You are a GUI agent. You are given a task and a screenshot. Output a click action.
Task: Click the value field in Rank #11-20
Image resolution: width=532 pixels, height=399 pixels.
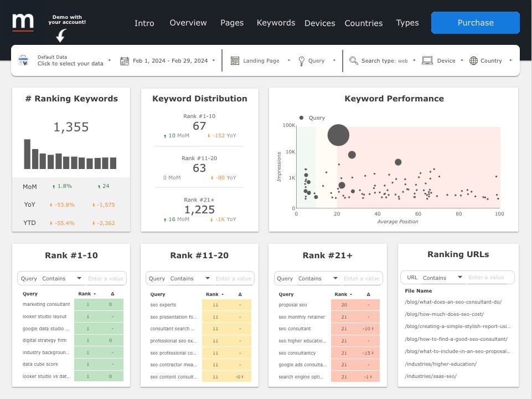point(234,278)
